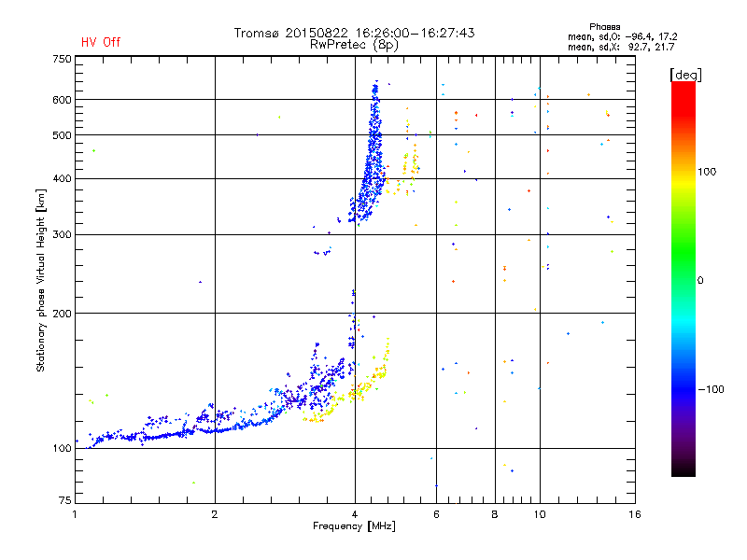Click the 'Phases' heading text
Image resolution: width=747 pixels, height=560 pixels.
point(604,27)
